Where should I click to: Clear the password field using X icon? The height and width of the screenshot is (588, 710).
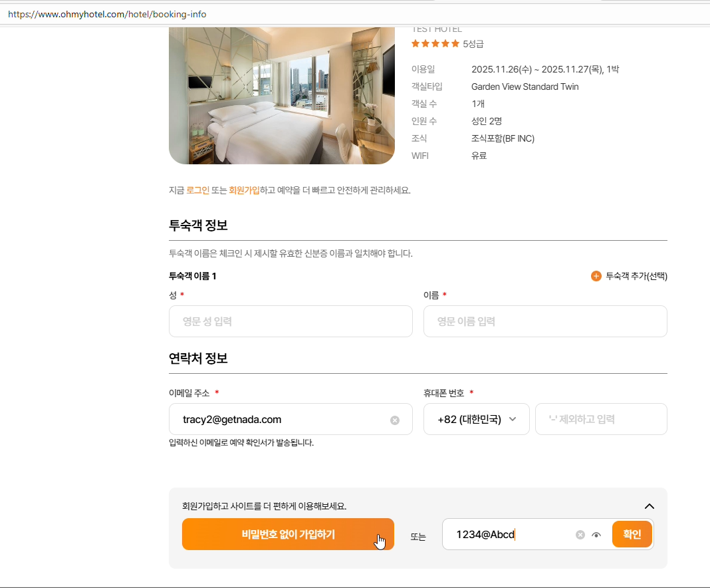pyautogui.click(x=580, y=535)
